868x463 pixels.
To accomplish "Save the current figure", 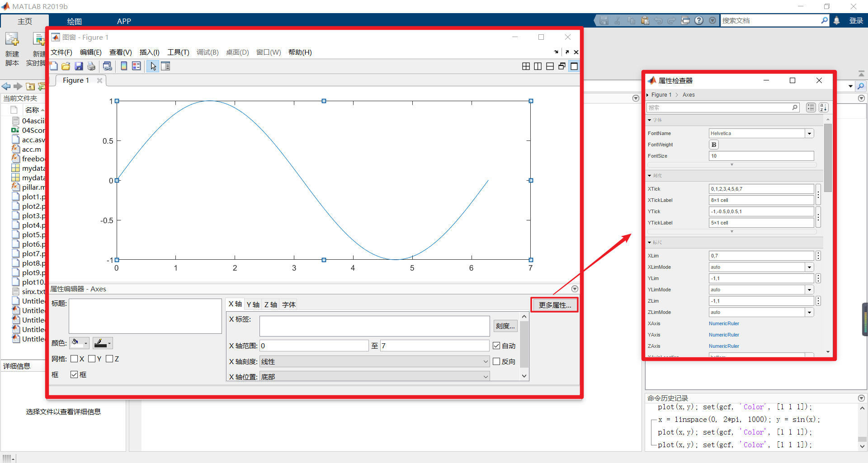I will click(79, 66).
